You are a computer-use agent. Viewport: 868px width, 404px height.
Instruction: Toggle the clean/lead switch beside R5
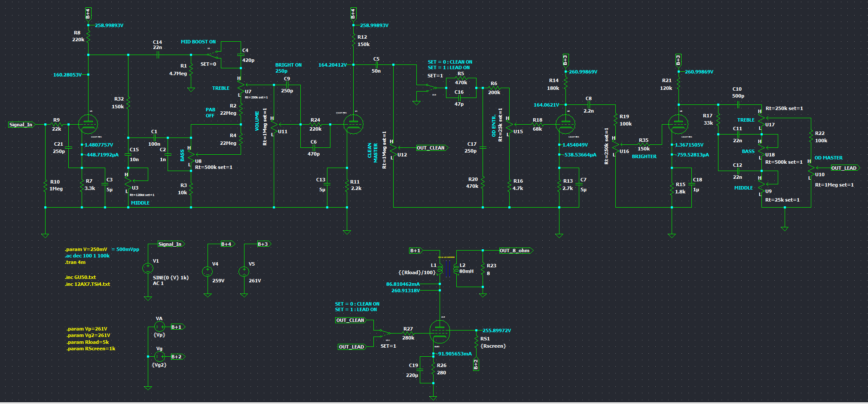pyautogui.click(x=428, y=89)
